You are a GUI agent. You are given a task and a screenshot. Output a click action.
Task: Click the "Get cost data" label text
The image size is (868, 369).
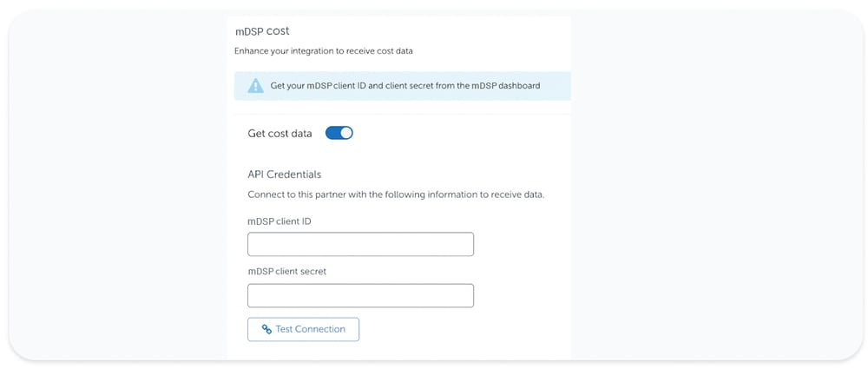click(279, 134)
